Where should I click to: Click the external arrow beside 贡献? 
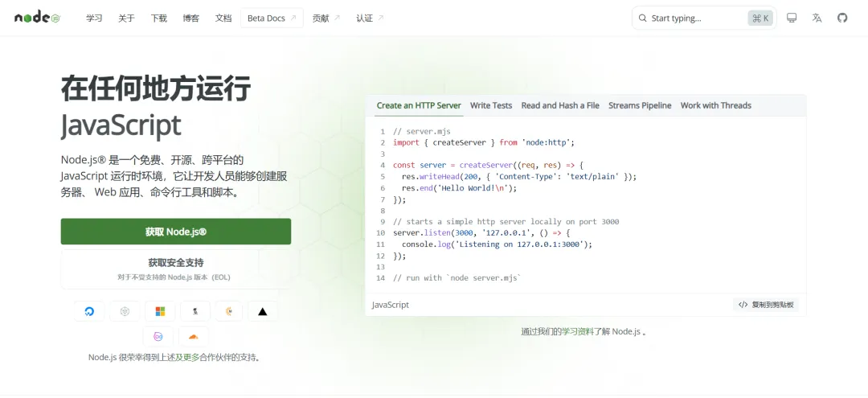coord(337,18)
